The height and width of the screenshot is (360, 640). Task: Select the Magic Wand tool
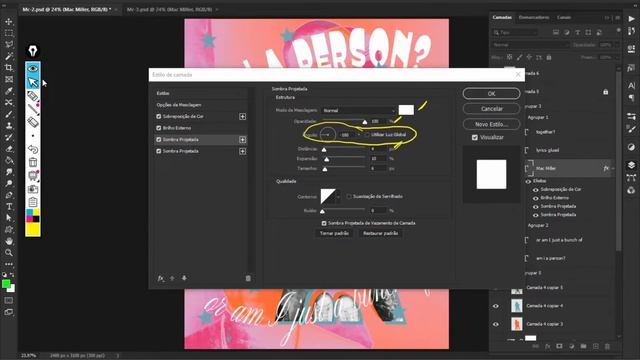tap(9, 56)
